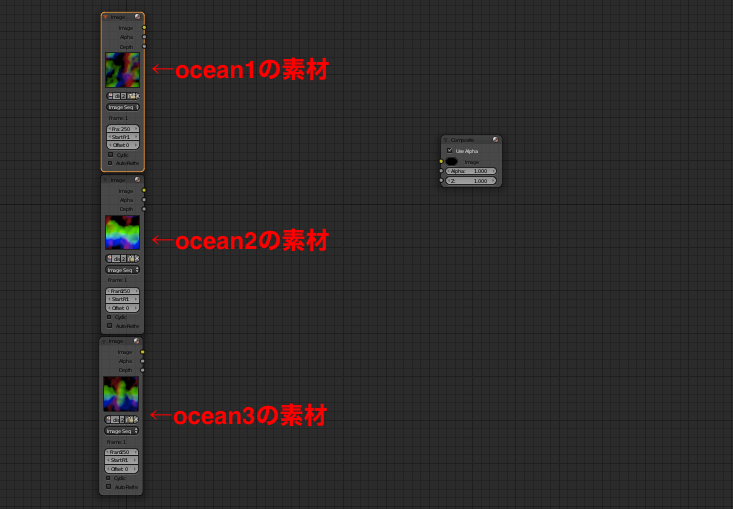The height and width of the screenshot is (509, 733).
Task: Click the Depth output socket of ocean1 node
Action: click(x=144, y=46)
